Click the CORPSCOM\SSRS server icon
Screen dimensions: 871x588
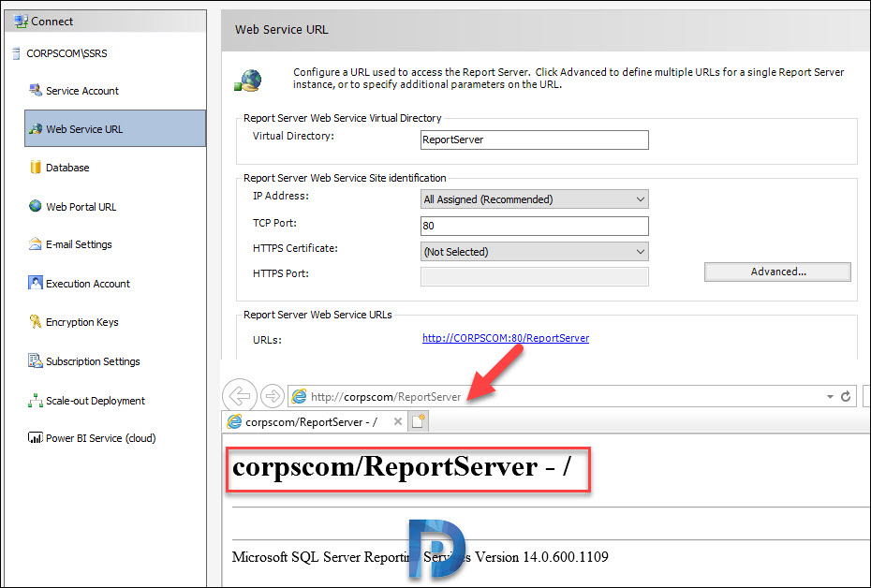pyautogui.click(x=17, y=54)
